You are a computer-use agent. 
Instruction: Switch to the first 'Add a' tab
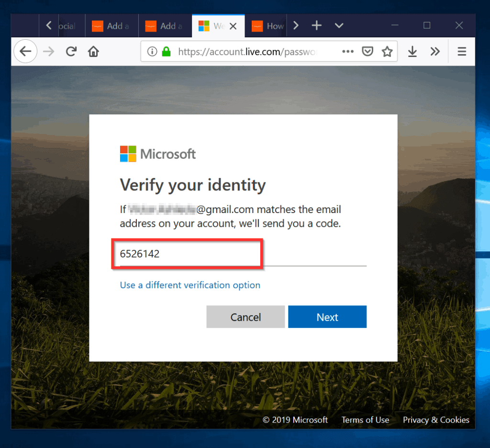pyautogui.click(x=111, y=26)
